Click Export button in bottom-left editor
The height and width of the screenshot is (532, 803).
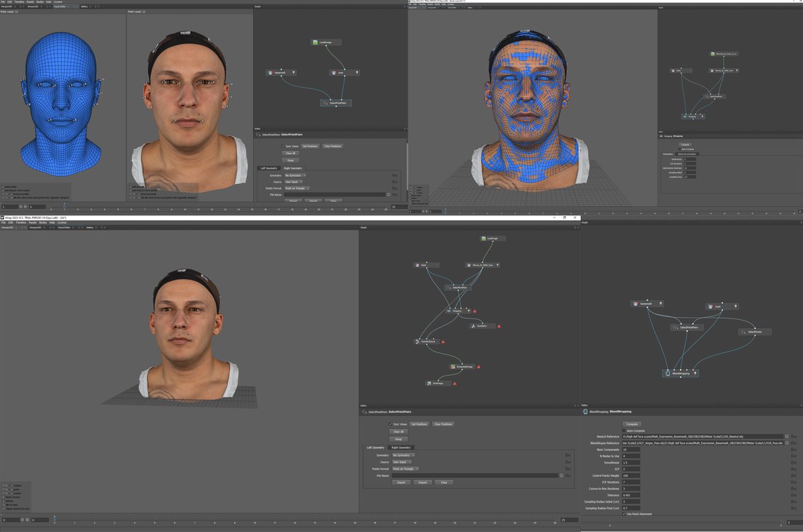click(401, 482)
